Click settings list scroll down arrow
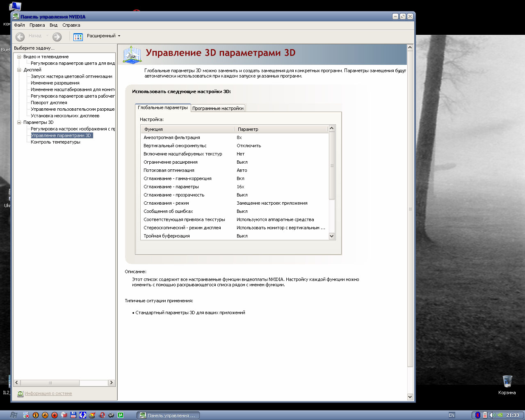 coord(332,236)
